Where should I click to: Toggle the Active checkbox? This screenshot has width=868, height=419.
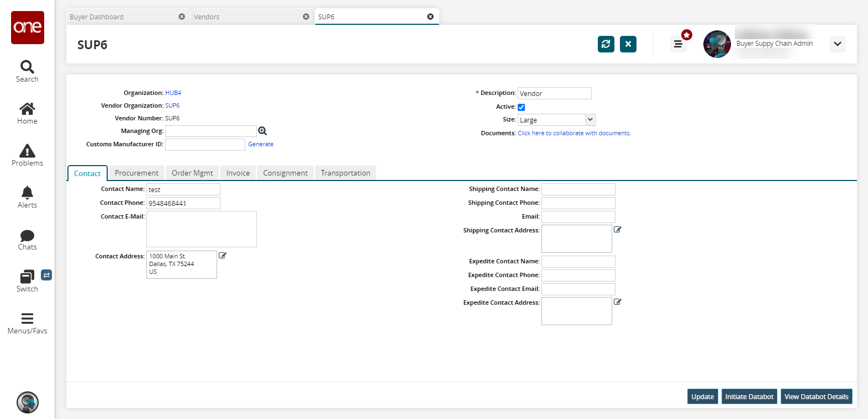(x=521, y=107)
